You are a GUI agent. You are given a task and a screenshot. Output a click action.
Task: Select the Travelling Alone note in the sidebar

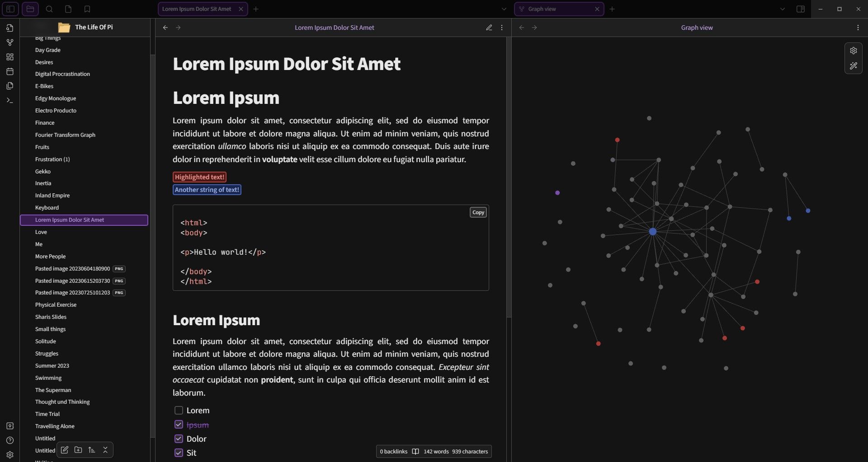pyautogui.click(x=55, y=426)
